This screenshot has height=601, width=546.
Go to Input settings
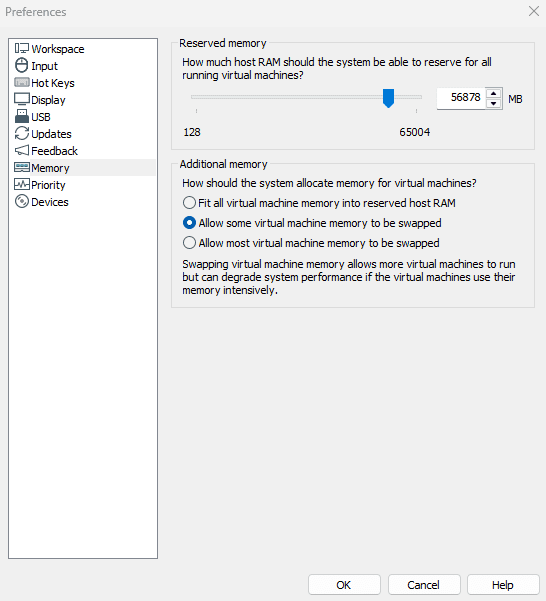[44, 66]
